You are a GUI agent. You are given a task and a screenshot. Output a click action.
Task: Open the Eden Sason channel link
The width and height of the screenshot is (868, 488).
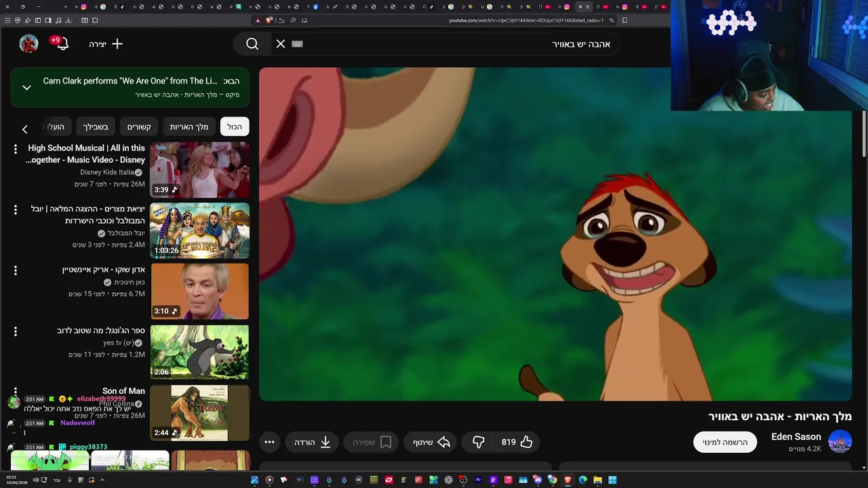(x=796, y=436)
